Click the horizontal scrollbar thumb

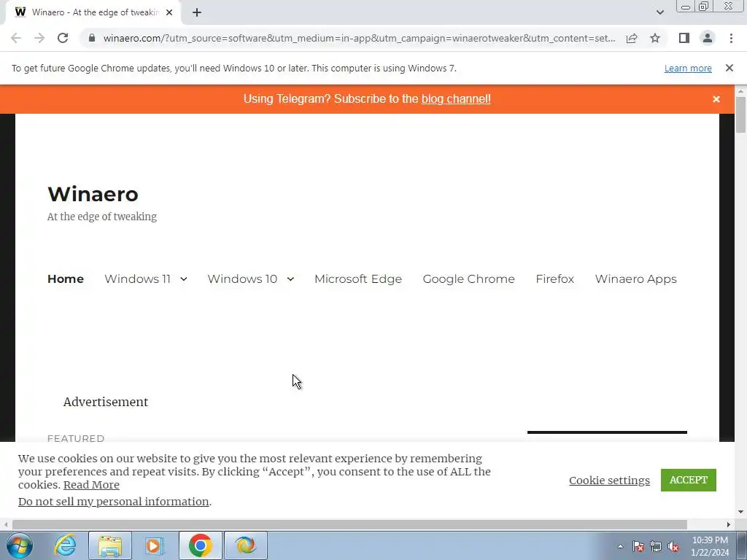coord(349,524)
